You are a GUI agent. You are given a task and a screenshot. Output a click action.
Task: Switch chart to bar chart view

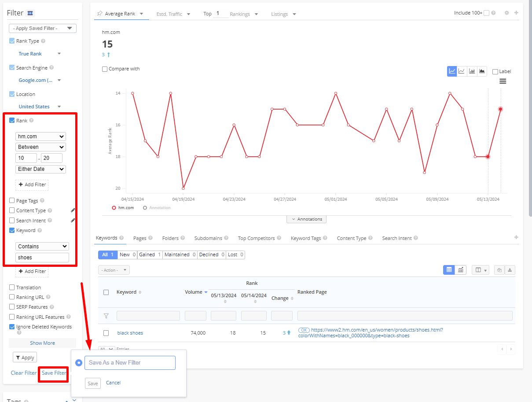[x=472, y=71]
